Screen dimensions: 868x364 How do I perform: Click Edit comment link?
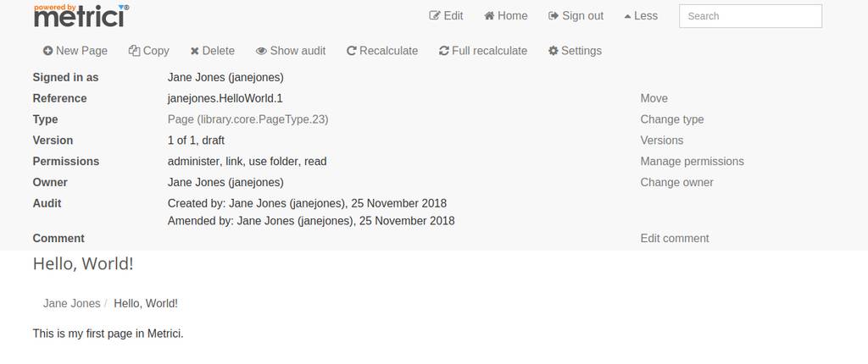(x=674, y=239)
